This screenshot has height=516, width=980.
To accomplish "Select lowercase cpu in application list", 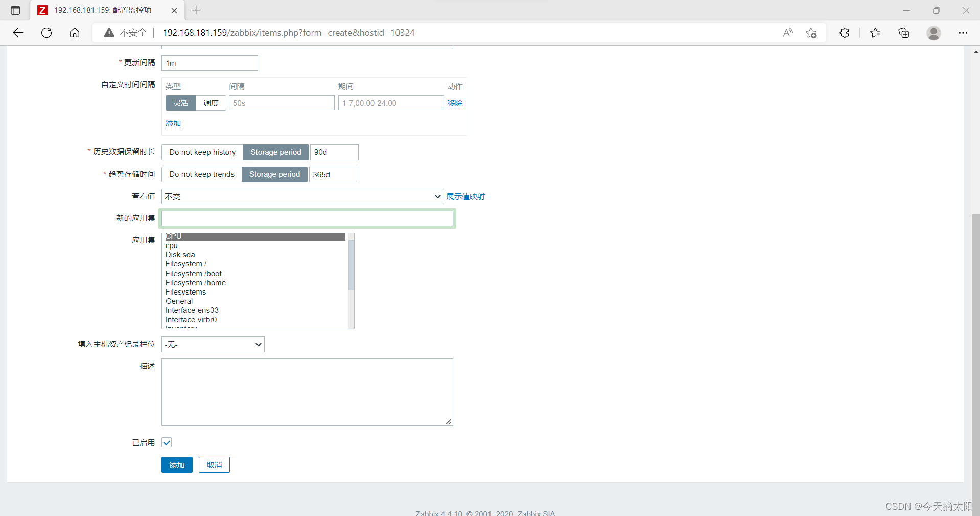I will coord(255,245).
